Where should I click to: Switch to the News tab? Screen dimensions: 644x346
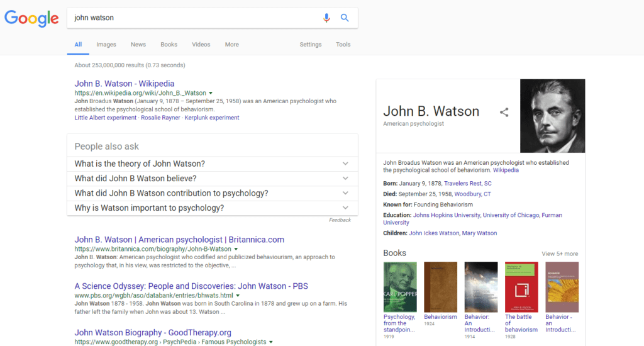point(138,45)
